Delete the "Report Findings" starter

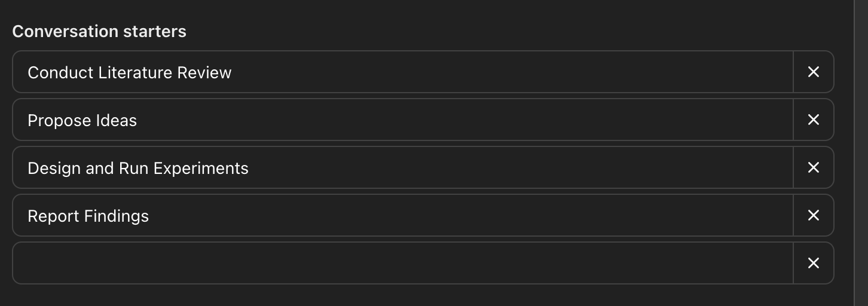click(x=813, y=215)
